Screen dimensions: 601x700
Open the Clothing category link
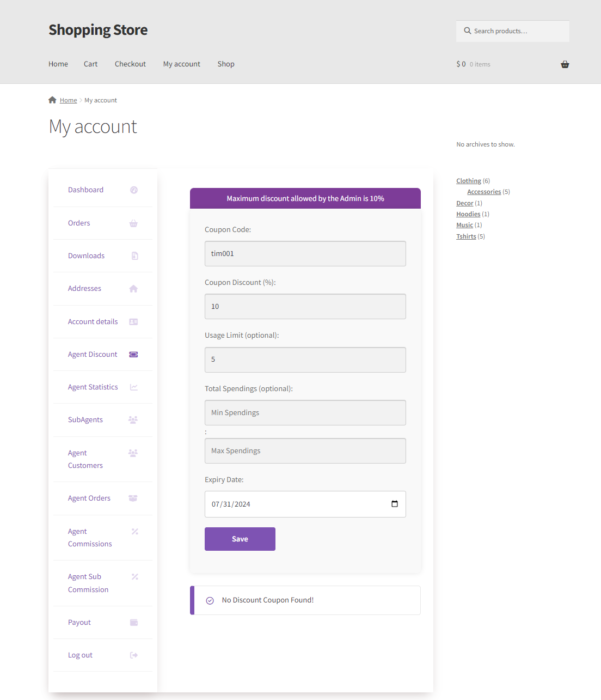tap(469, 181)
